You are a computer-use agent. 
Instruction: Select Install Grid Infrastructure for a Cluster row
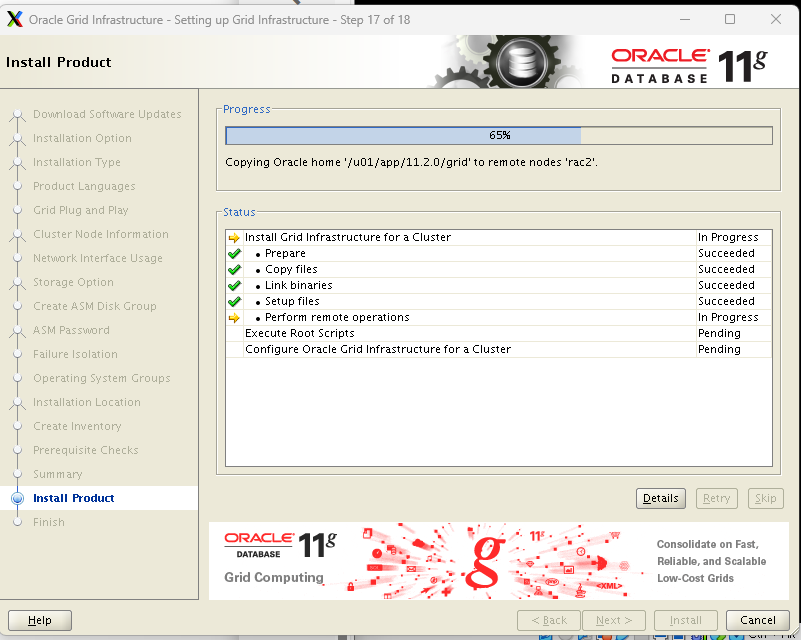coord(499,238)
